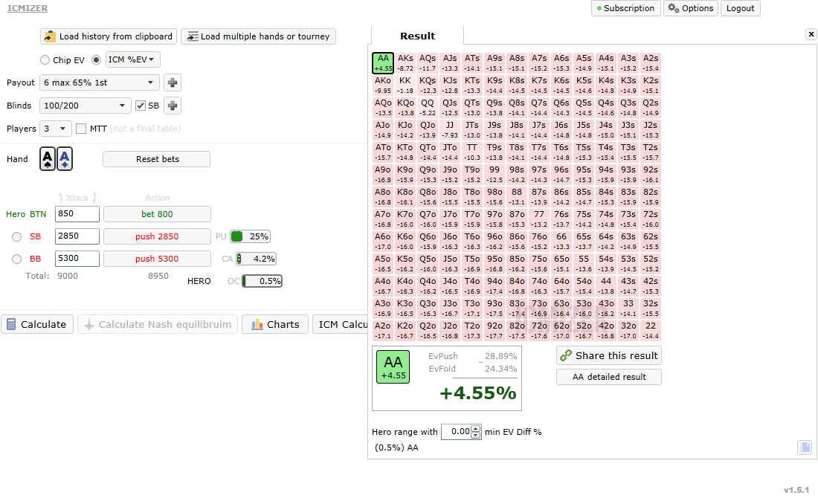Switch to the Result tab
The height and width of the screenshot is (504, 818).
417,36
